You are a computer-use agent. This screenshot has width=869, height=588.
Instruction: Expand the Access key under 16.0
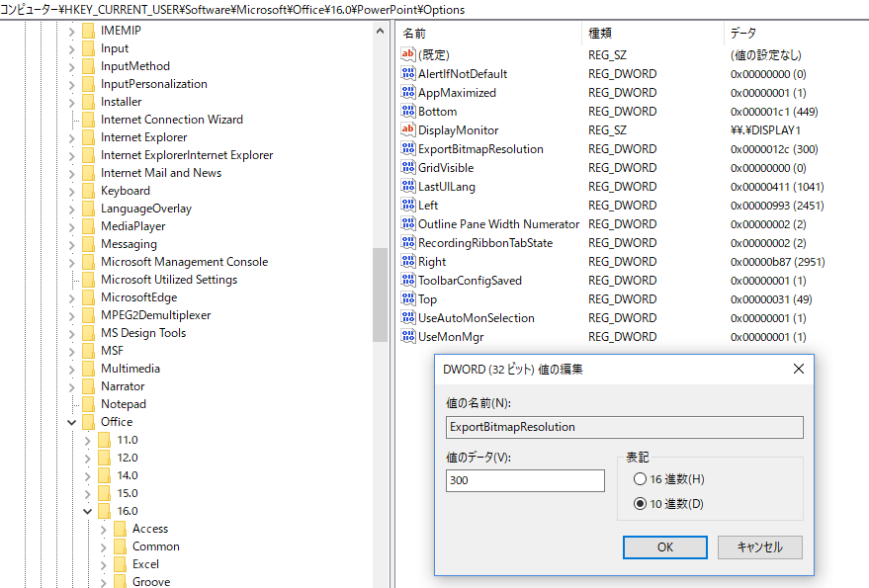pyautogui.click(x=104, y=530)
